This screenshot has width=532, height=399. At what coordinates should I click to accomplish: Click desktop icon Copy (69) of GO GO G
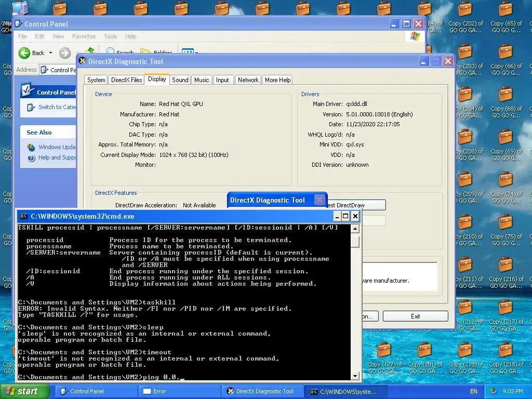click(x=506, y=145)
